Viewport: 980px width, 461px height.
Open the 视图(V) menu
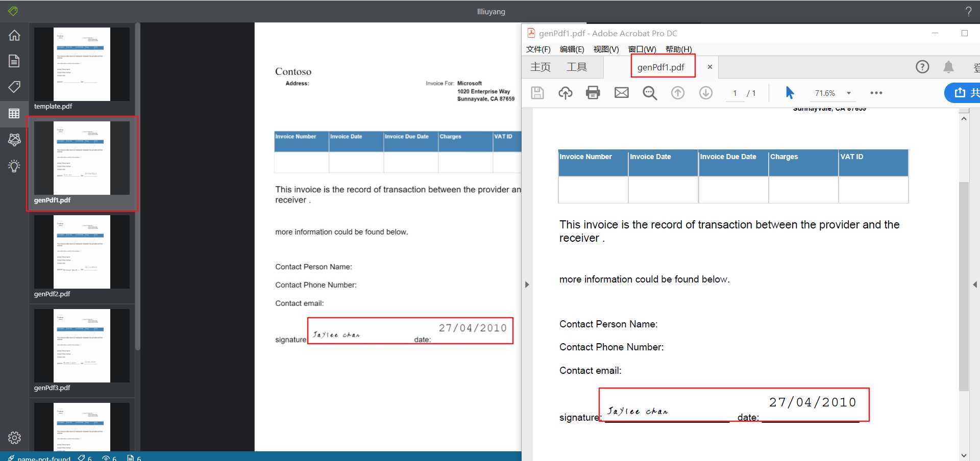point(606,49)
